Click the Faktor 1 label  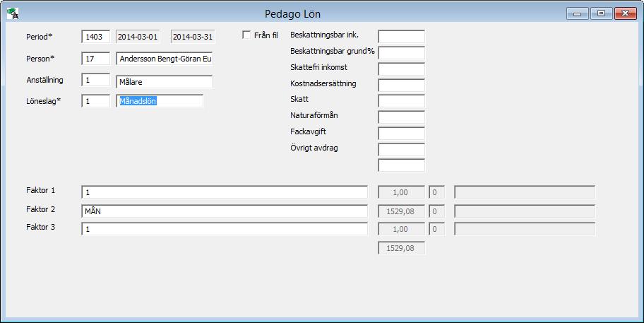click(41, 190)
